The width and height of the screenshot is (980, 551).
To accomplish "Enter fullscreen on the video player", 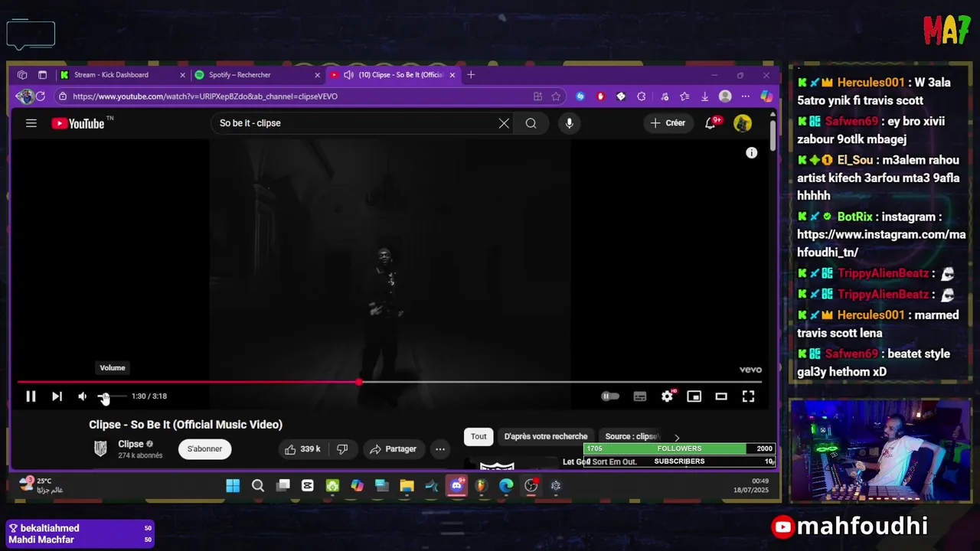I will 748,396.
